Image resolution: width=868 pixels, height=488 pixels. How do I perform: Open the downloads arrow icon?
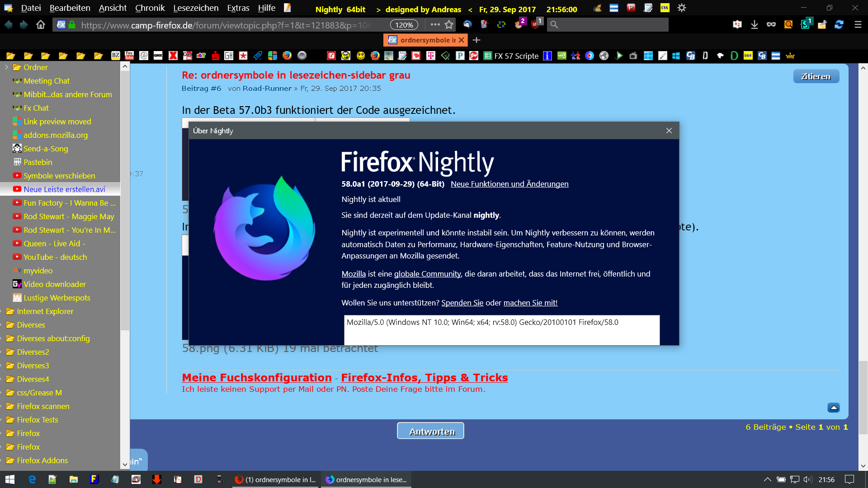(x=754, y=25)
